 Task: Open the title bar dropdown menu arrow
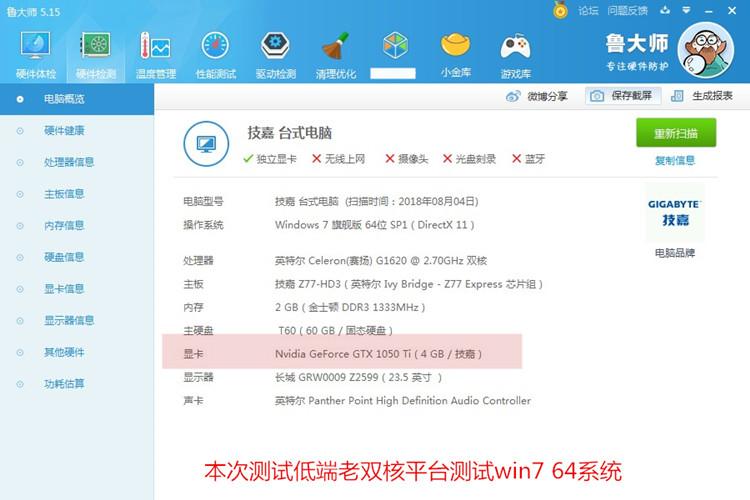click(686, 10)
